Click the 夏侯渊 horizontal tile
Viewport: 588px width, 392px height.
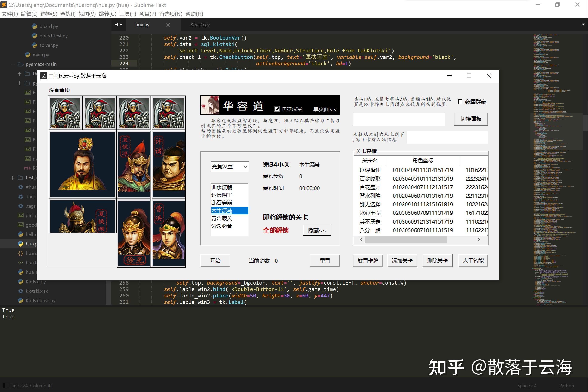point(82,216)
